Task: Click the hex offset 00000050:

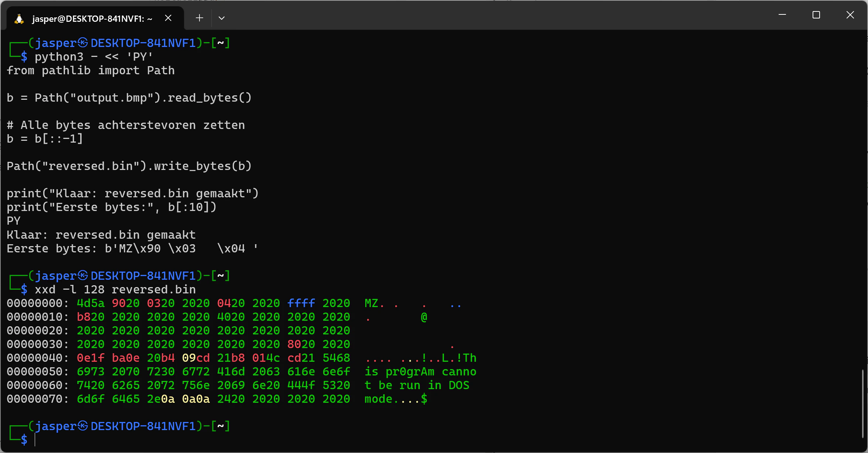Action: [x=38, y=371]
